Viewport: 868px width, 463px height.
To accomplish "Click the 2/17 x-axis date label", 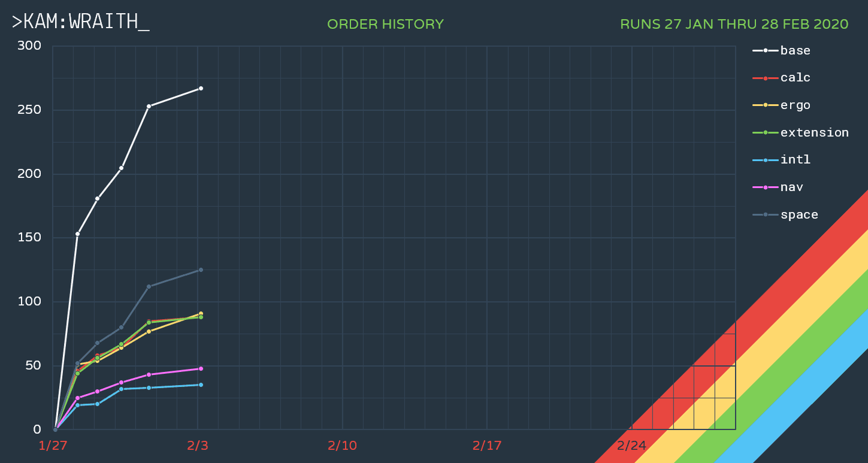I will tap(487, 446).
